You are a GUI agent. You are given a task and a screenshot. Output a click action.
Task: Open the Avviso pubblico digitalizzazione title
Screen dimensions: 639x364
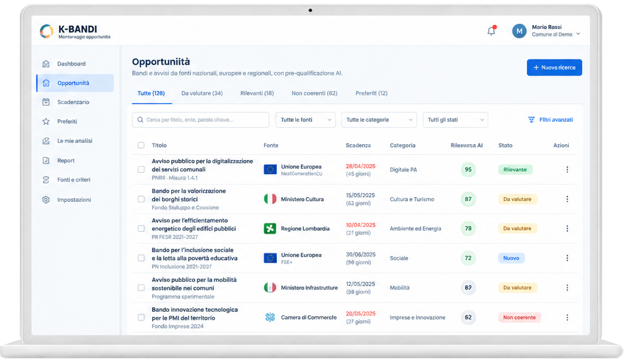[x=203, y=165]
